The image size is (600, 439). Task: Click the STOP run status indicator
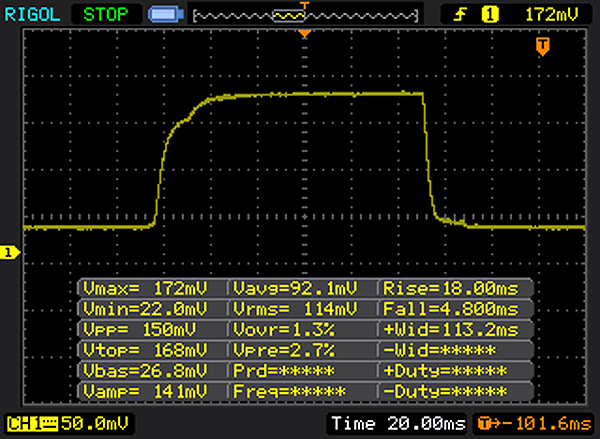(x=106, y=15)
